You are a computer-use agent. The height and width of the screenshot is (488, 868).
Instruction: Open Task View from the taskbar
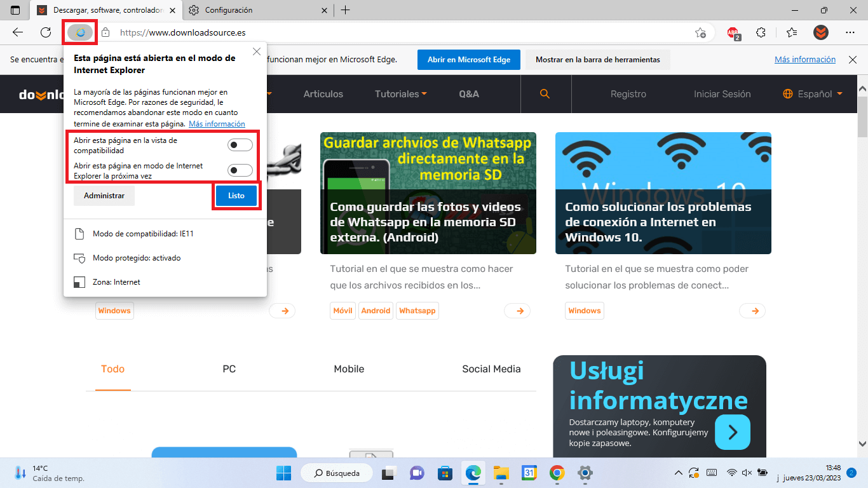click(388, 473)
